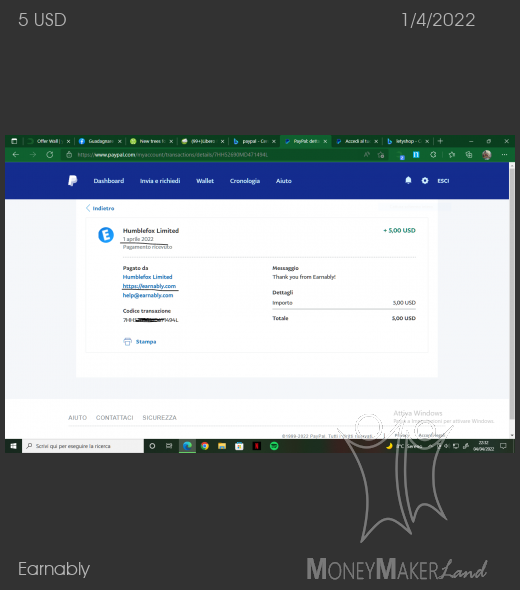
Task: Click the Cortana circle on taskbar
Action: tap(152, 446)
